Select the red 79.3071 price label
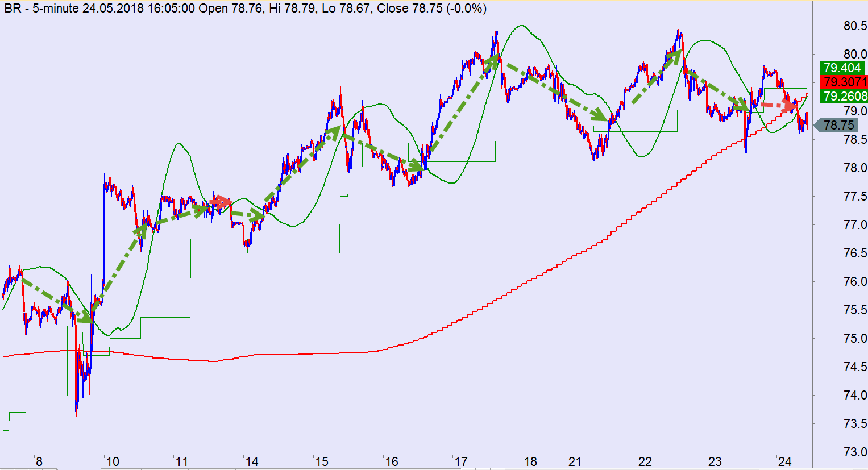Screen dimensions: 868x470 (844, 82)
